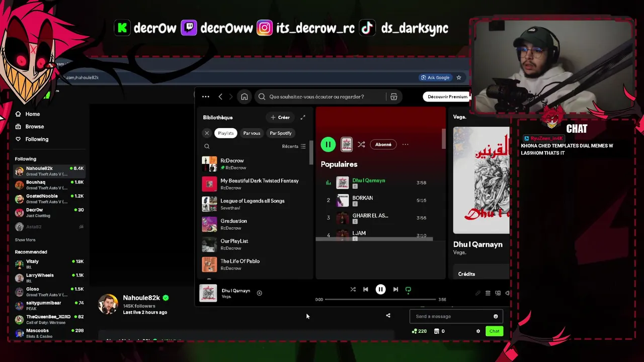Select the Par Spotify filter chip

click(x=280, y=133)
